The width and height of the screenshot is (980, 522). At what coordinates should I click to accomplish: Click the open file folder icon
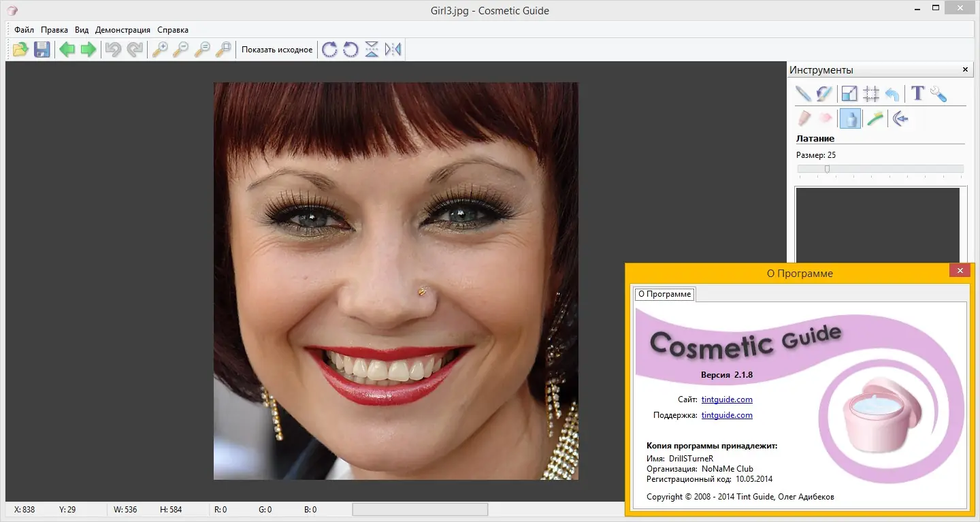(20, 49)
